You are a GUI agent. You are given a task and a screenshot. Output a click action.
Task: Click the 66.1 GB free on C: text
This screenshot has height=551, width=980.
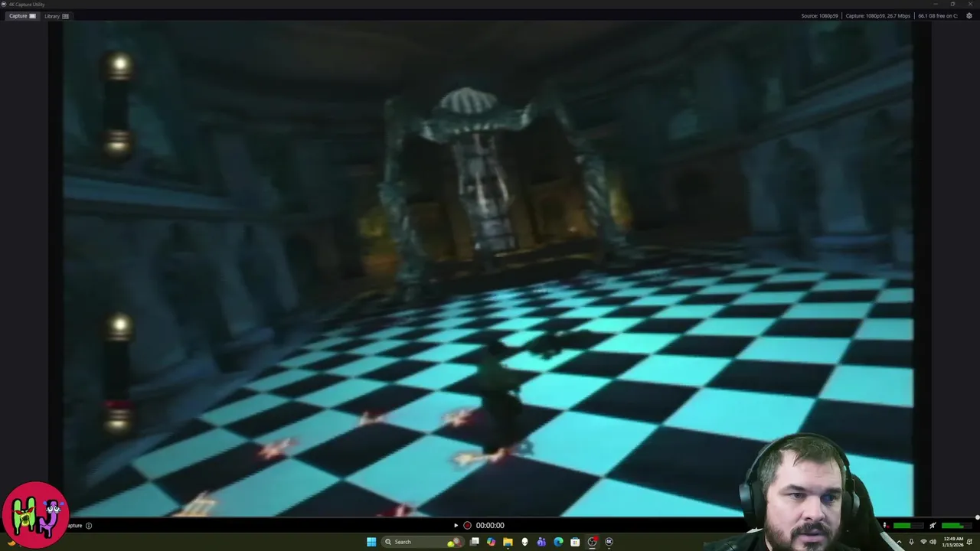click(938, 15)
